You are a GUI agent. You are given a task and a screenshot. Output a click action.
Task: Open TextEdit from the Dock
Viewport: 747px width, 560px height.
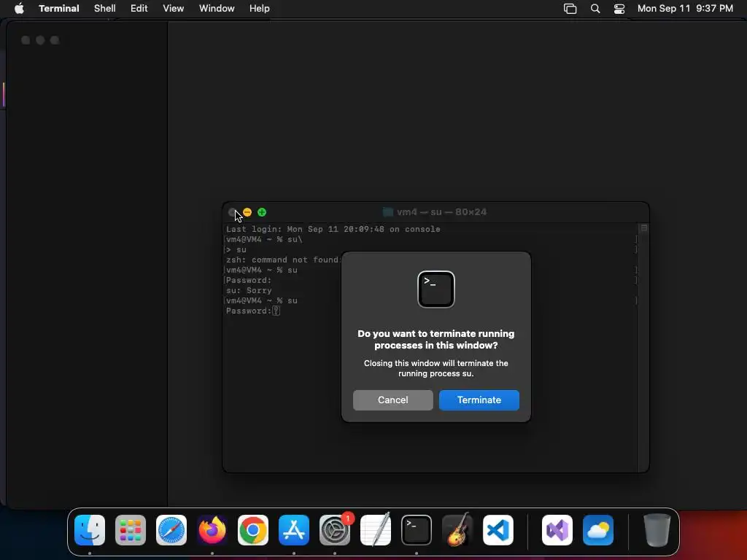[x=376, y=530]
